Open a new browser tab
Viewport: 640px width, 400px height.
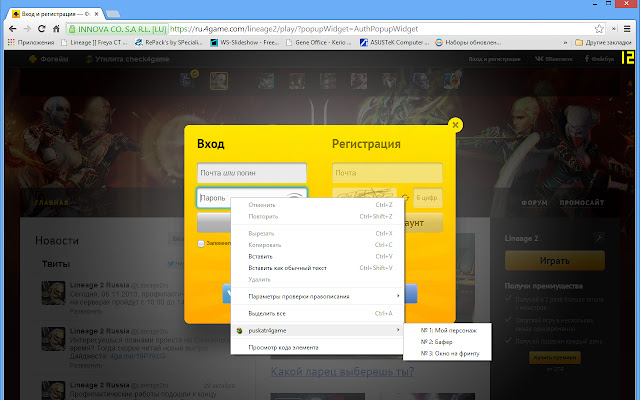tap(113, 14)
